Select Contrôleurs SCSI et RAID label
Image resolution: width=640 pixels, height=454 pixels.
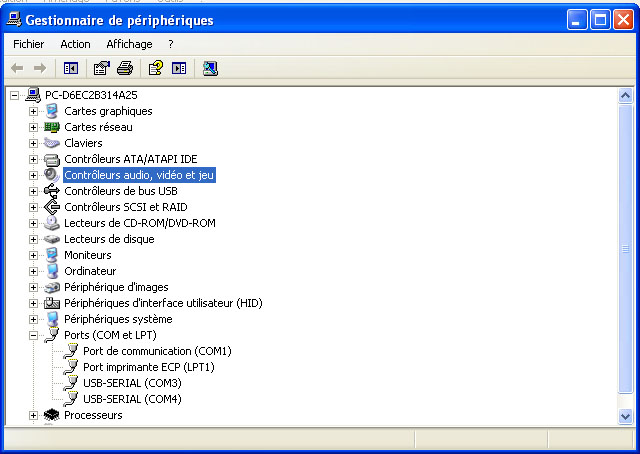[x=126, y=207]
